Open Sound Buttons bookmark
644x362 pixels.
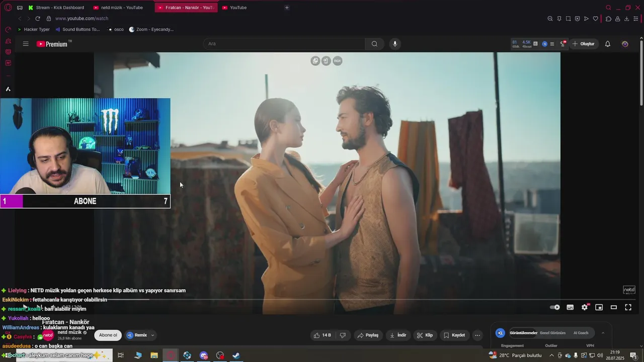[x=77, y=30]
